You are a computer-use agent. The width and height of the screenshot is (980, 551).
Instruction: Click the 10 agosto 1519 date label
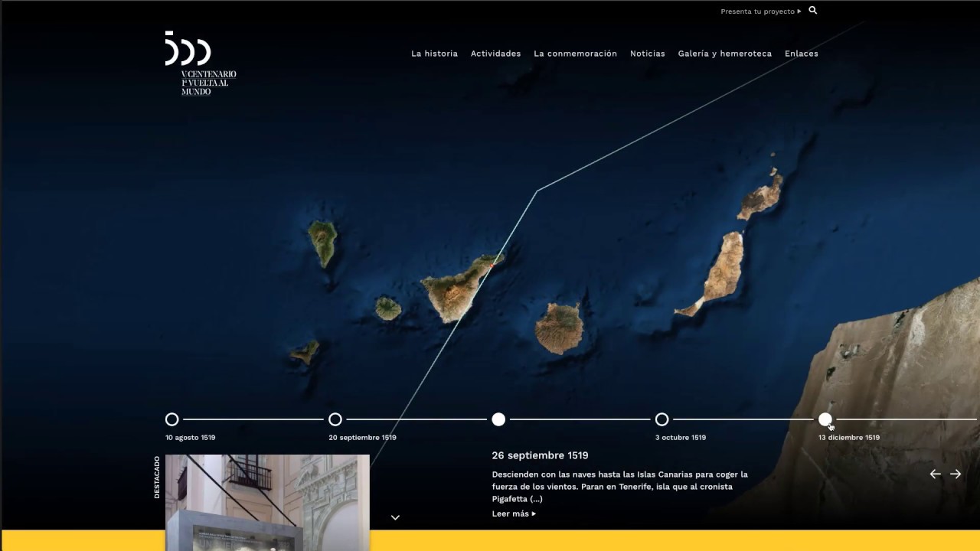click(190, 438)
